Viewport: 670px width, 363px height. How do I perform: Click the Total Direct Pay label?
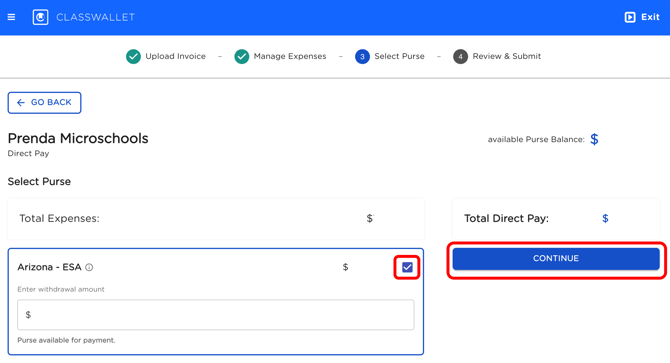506,219
